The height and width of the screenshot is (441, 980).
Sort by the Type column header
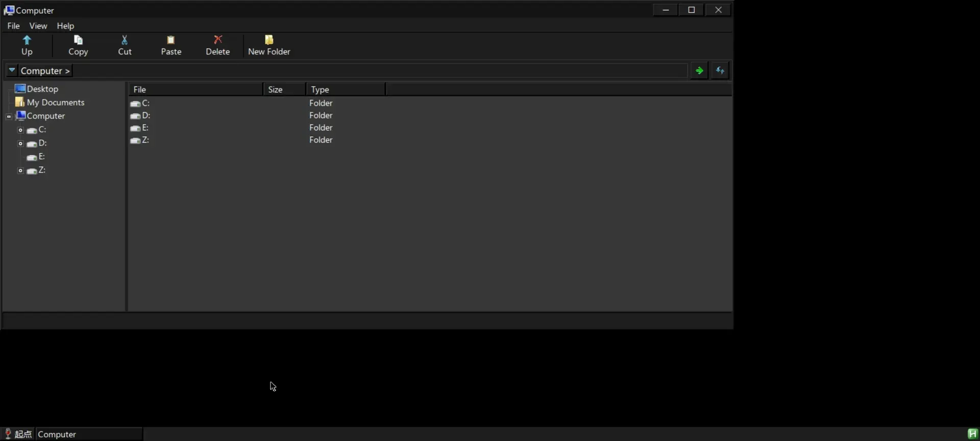click(346, 89)
